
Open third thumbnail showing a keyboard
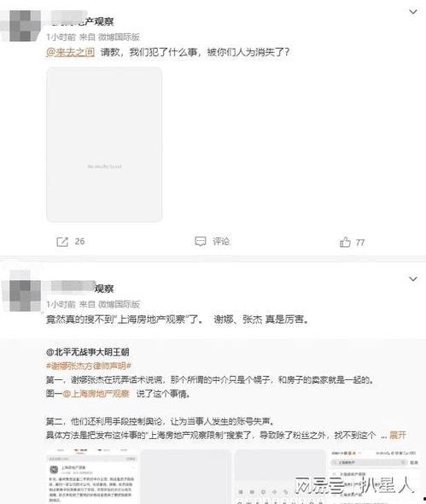click(x=280, y=477)
